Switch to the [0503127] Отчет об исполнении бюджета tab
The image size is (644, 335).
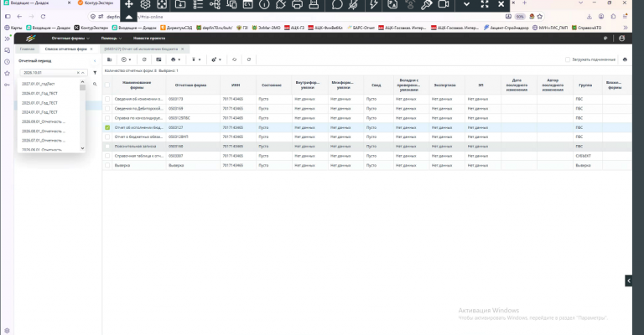[x=141, y=49]
